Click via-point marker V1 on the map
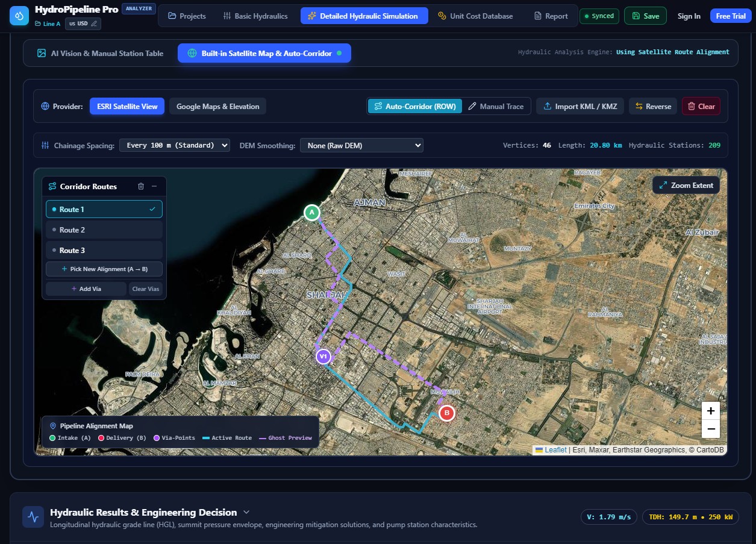756x544 pixels. (x=323, y=357)
